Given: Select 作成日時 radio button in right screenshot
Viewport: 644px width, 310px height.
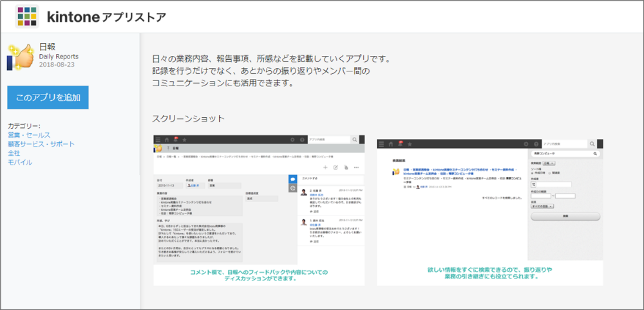Looking at the screenshot, I should pyautogui.click(x=532, y=173).
